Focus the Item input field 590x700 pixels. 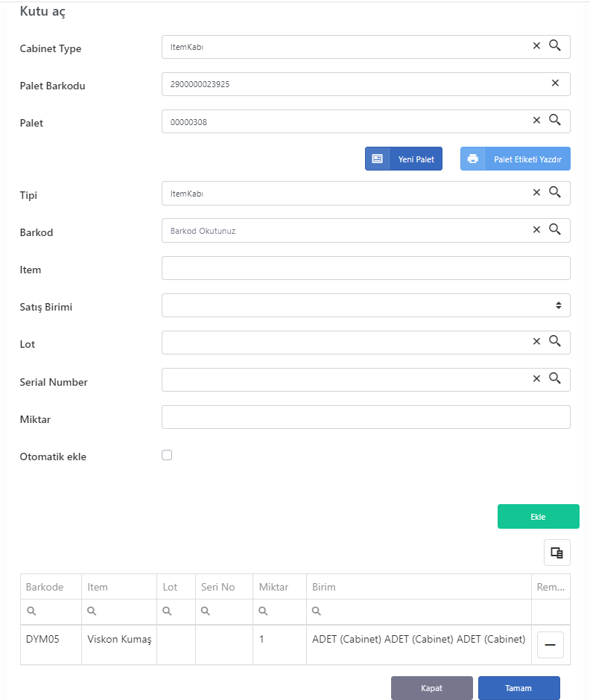tap(366, 268)
